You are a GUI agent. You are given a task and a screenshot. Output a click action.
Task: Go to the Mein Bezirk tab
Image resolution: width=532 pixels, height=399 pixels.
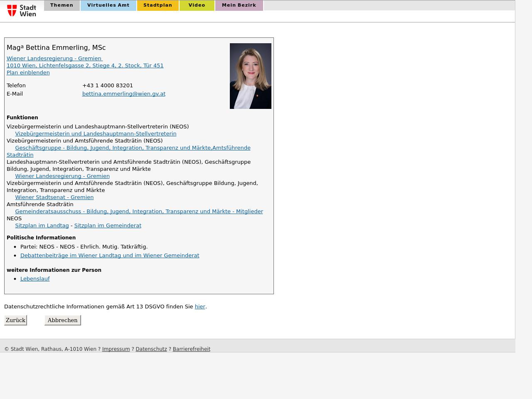239,5
